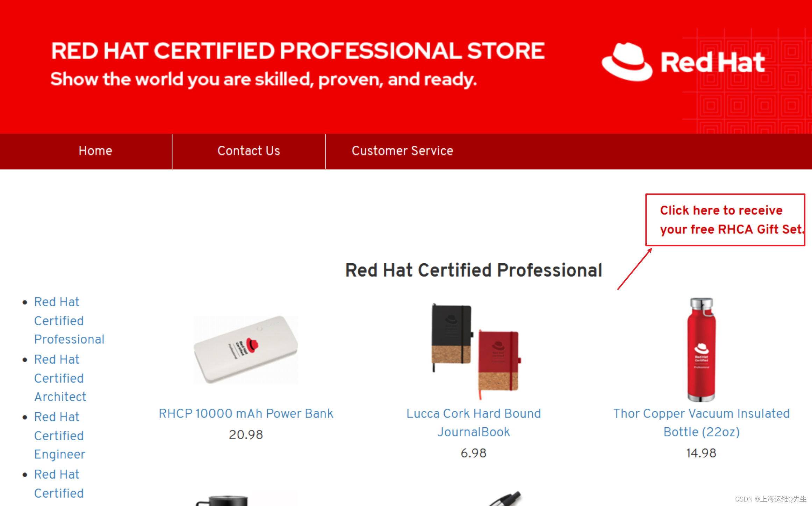Select Red Hat Certified Professional sidebar category

pyautogui.click(x=59, y=321)
